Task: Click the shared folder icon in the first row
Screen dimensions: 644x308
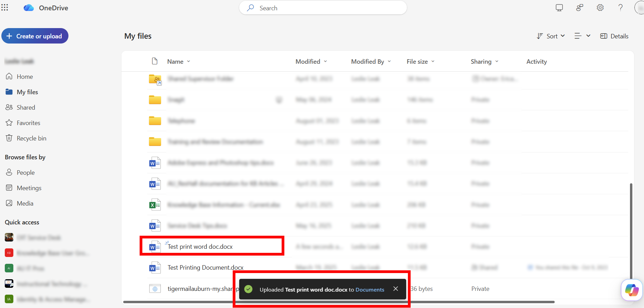Action: click(x=155, y=79)
